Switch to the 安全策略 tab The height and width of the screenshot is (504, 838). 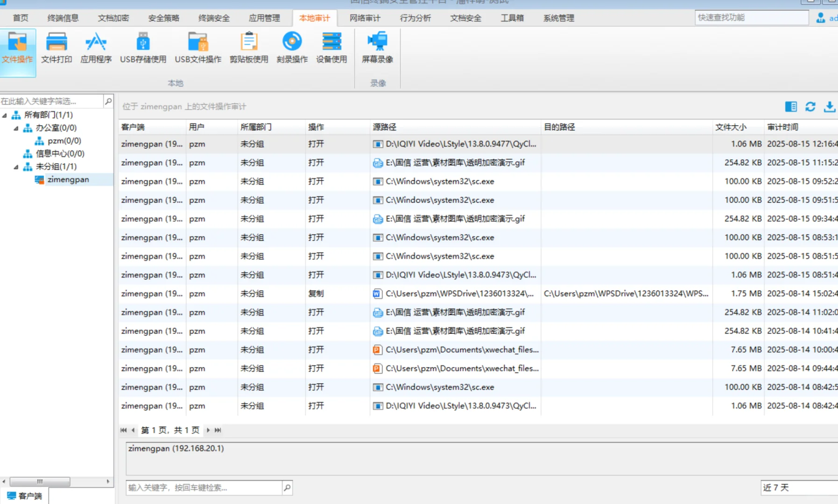164,18
